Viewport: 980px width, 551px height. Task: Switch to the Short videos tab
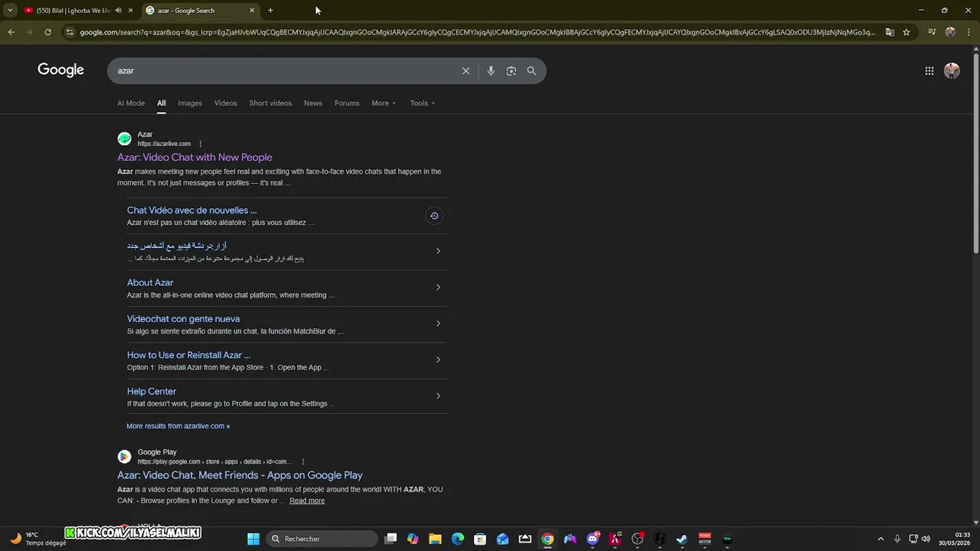point(270,103)
